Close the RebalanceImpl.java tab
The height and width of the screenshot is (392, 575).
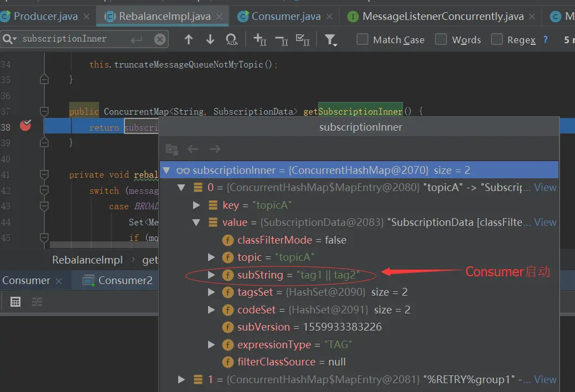click(x=219, y=17)
